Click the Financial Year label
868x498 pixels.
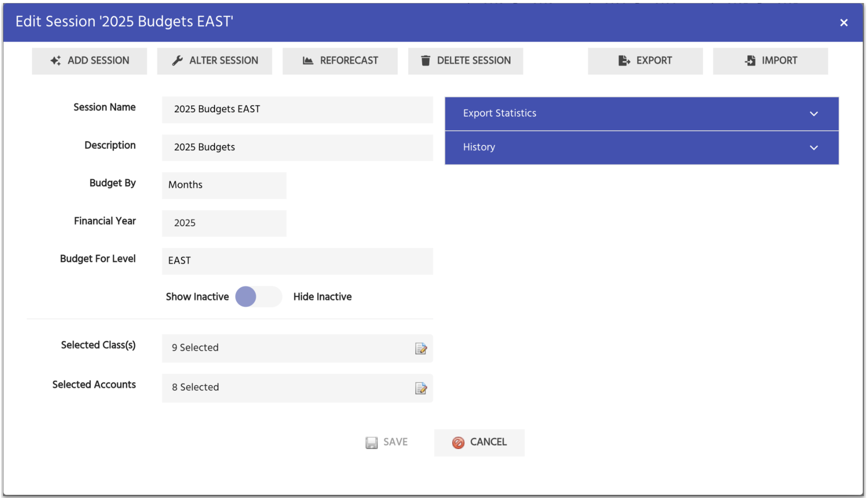[x=105, y=221]
